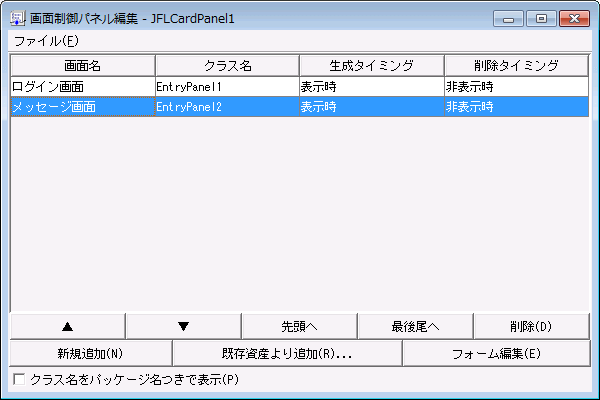The image size is (600, 400).
Task: Click the 削除(D) button
Action: pos(532,326)
